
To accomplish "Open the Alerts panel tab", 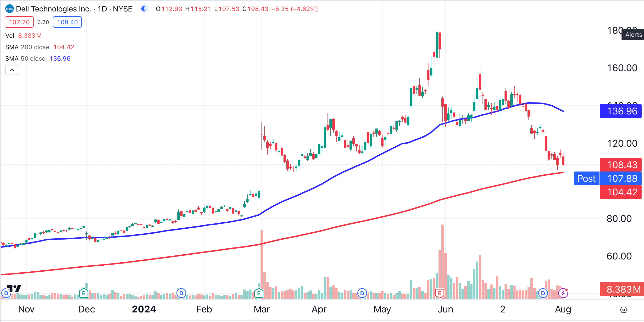I will (633, 35).
